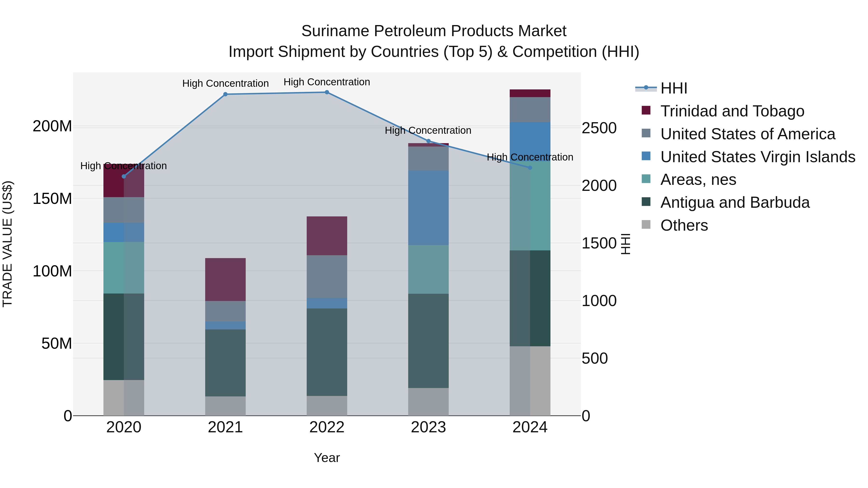Click High Concentration label above 2021
This screenshot has width=868, height=488.
click(225, 83)
